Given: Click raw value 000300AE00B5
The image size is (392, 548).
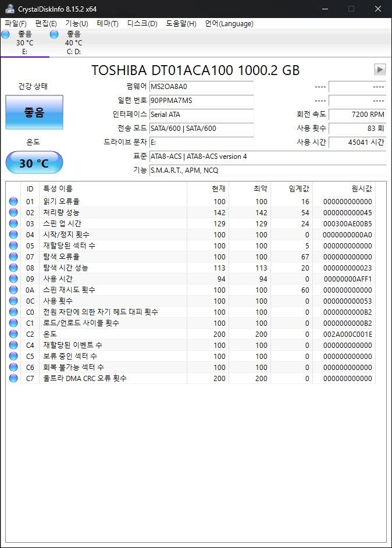Looking at the screenshot, I should point(348,223).
